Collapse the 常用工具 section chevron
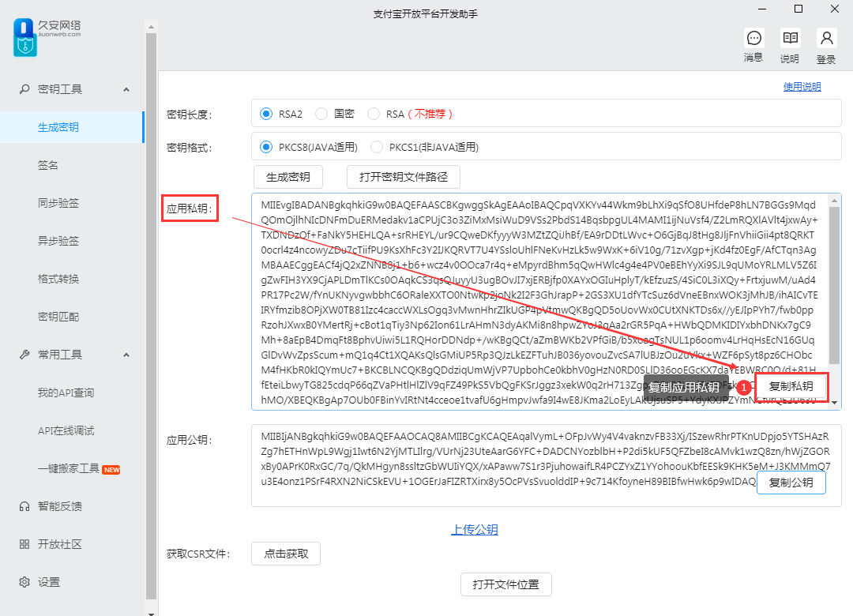 pos(126,355)
